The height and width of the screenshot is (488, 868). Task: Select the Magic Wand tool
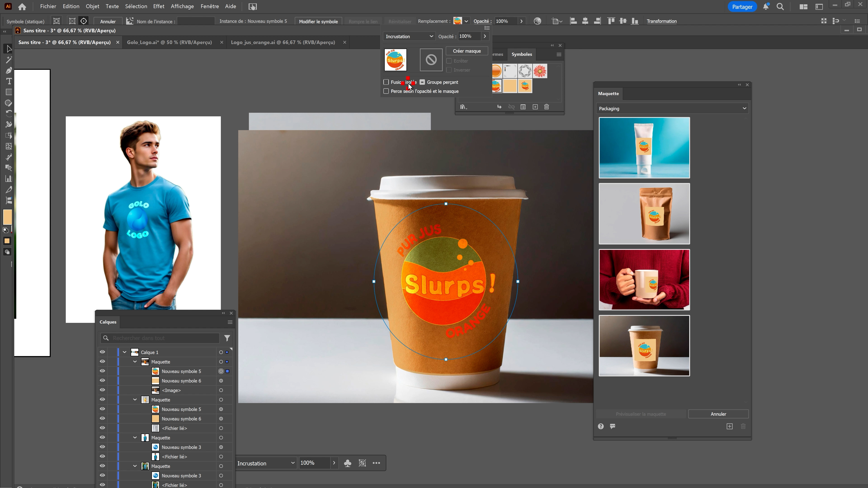9,60
